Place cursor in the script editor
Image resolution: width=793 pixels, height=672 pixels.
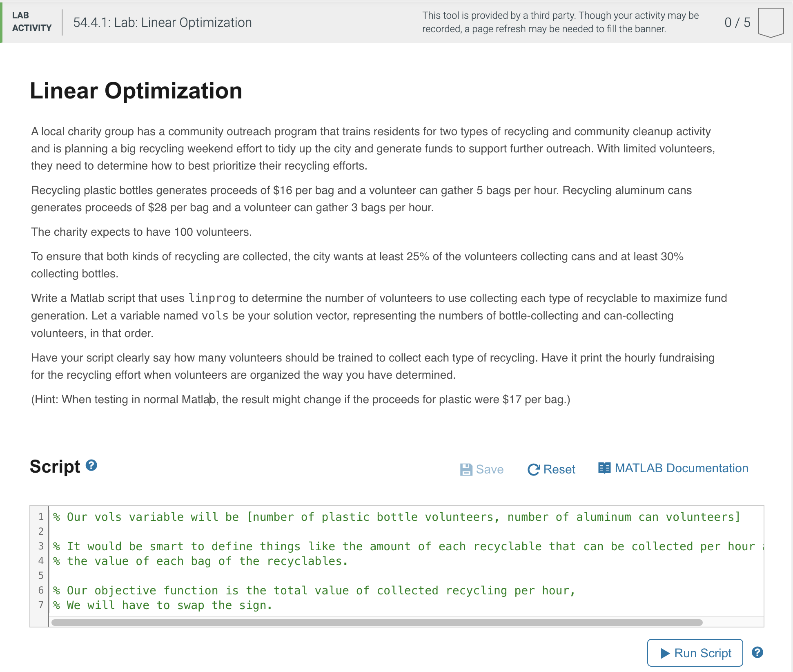pos(368,572)
